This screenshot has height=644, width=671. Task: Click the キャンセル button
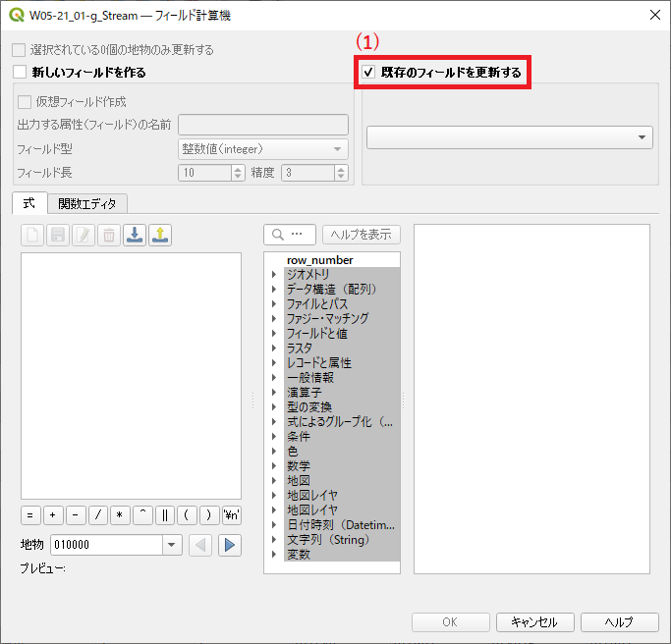533,622
